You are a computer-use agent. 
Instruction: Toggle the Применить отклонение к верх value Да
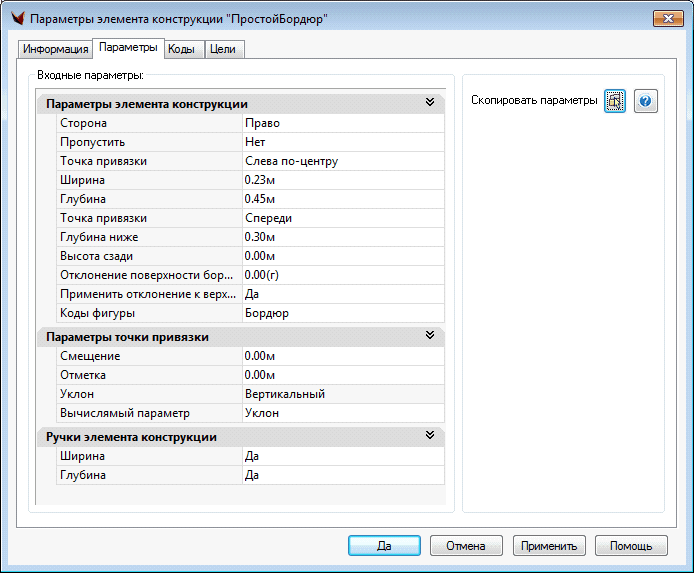pos(342,294)
